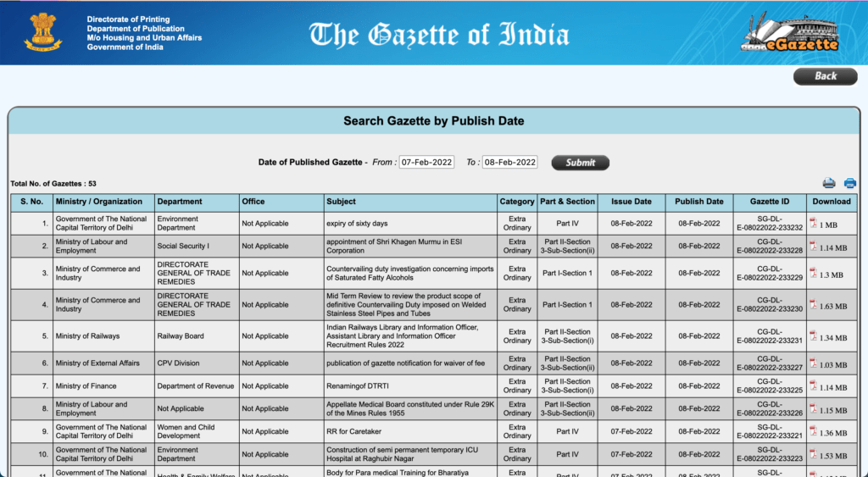This screenshot has width=868, height=477.
Task: Click the gray printer icon above the table
Action: (x=829, y=183)
